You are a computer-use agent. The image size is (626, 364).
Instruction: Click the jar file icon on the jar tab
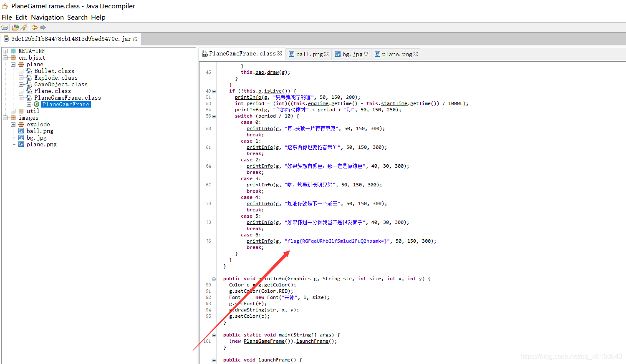[x=6, y=39]
